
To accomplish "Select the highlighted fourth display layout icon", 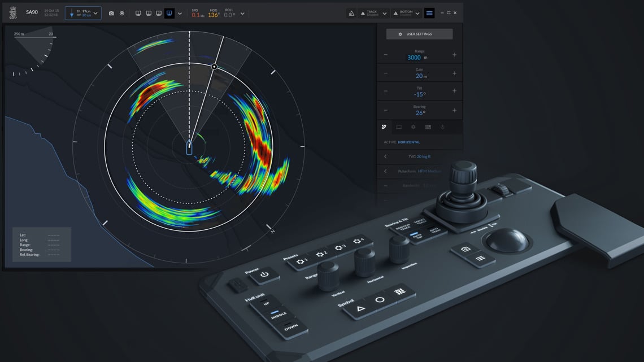I will pos(169,13).
